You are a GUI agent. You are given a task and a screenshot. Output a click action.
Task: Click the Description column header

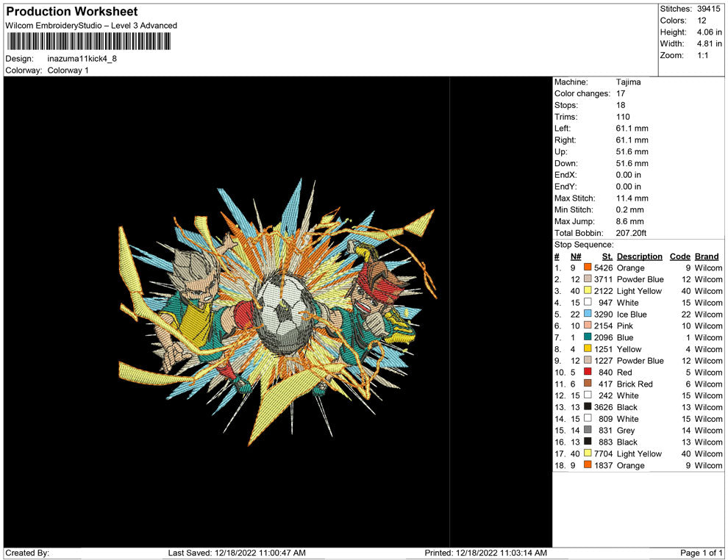639,256
